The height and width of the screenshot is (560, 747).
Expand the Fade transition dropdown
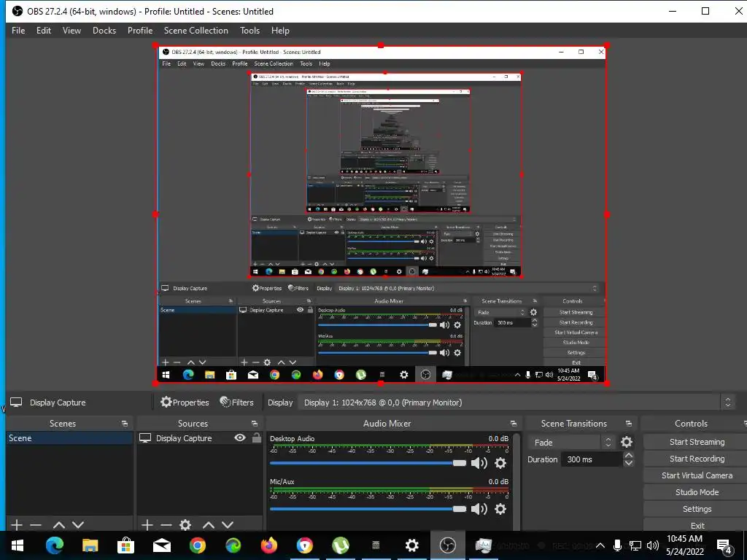pyautogui.click(x=570, y=443)
